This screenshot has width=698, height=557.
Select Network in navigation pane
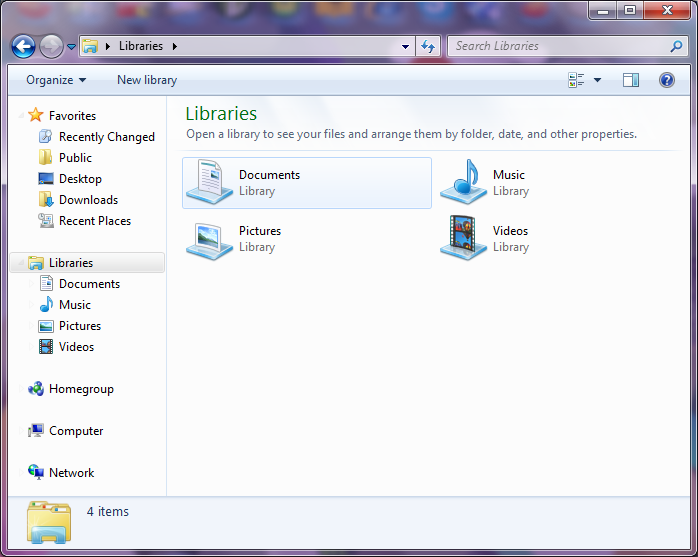tap(71, 473)
